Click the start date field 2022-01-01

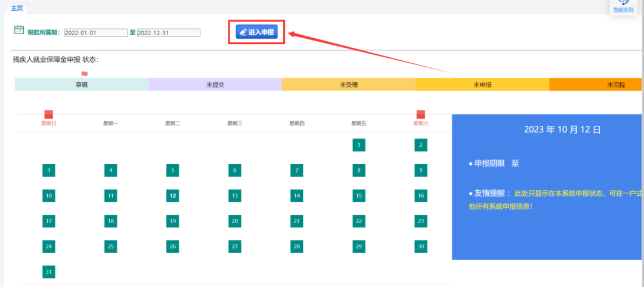95,33
